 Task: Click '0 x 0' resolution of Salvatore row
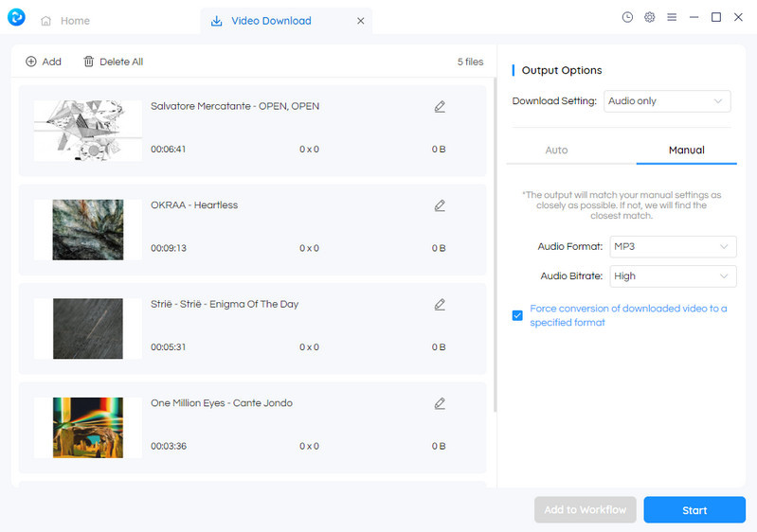(309, 149)
